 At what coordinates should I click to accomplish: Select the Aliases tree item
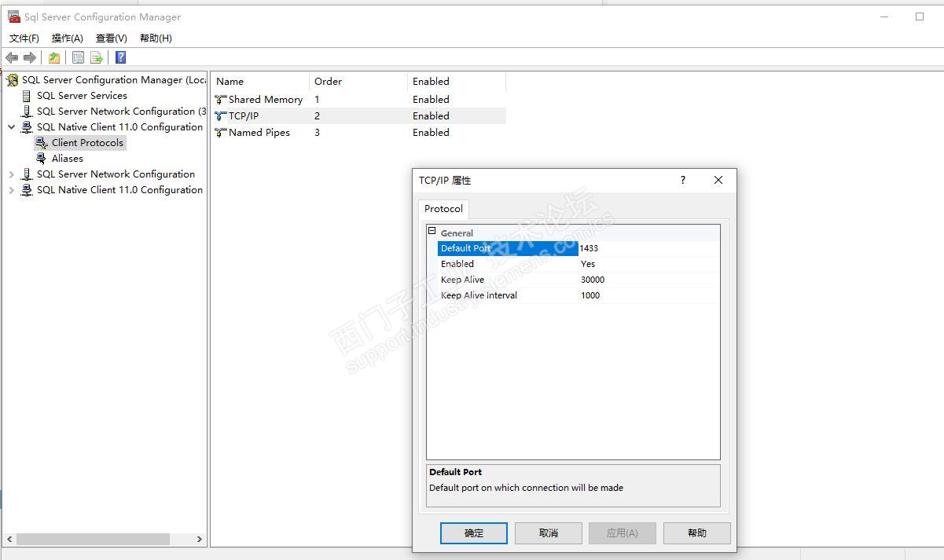pyautogui.click(x=68, y=159)
